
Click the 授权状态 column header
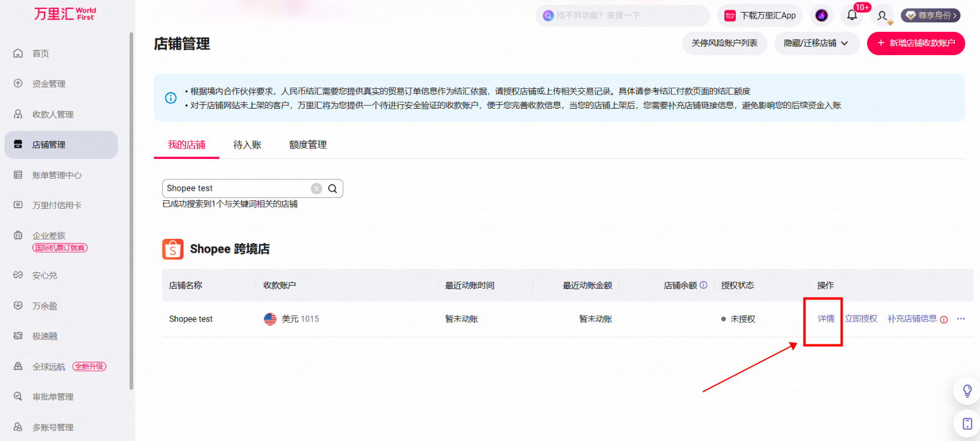click(x=738, y=285)
